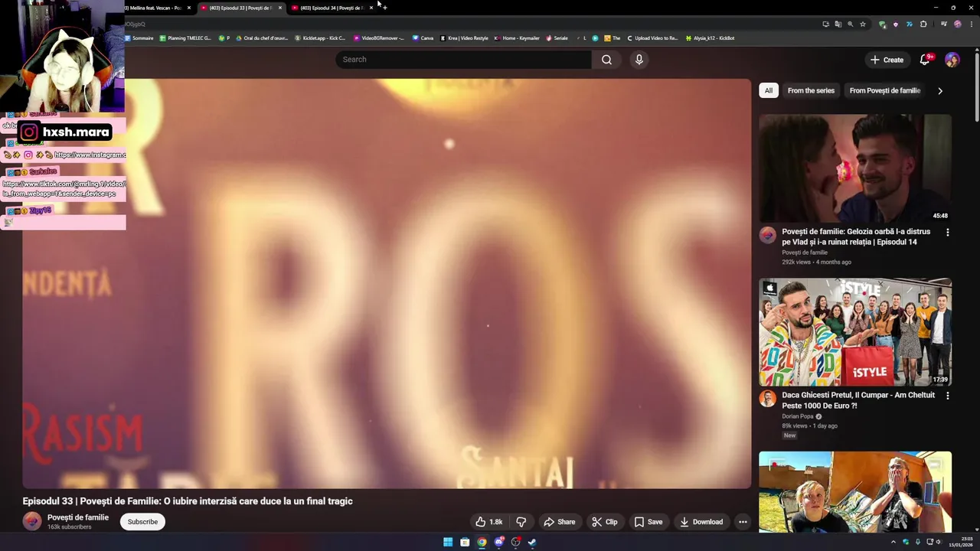This screenshot has width=980, height=551.
Task: Open Home - Keymailer bookmark
Action: coord(518,37)
